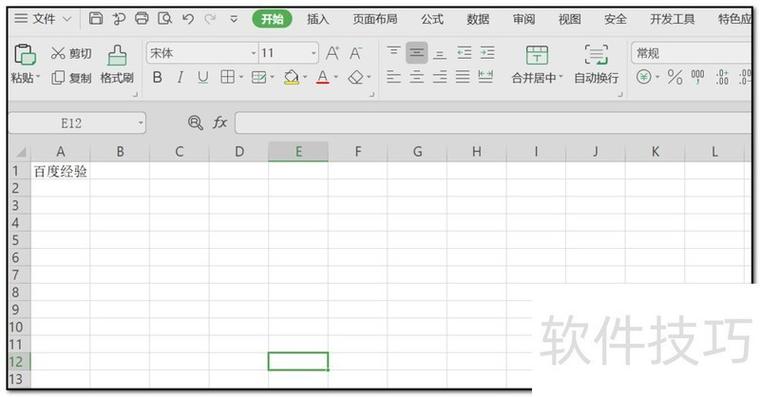Increase indent icon
Viewport: 760px width, 397px height.
pos(487,52)
